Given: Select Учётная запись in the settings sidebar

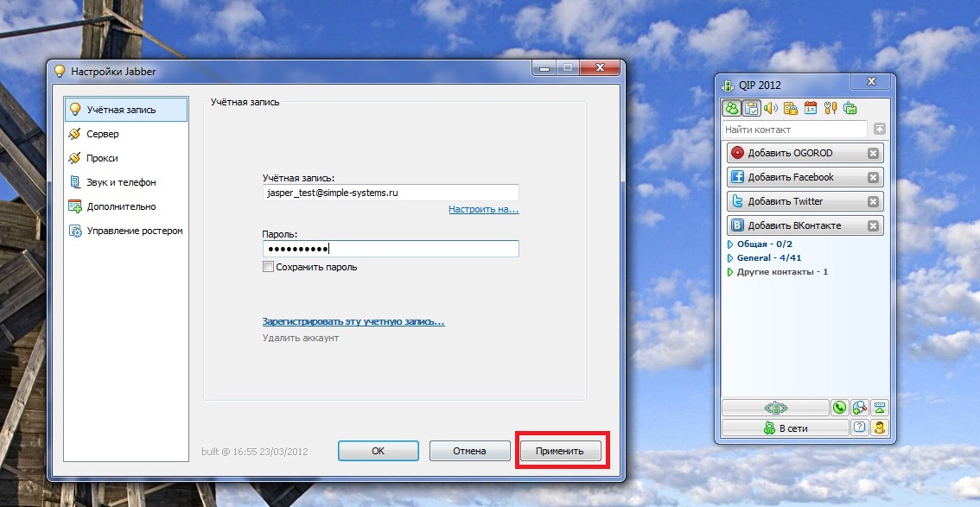Looking at the screenshot, I should 126,110.
